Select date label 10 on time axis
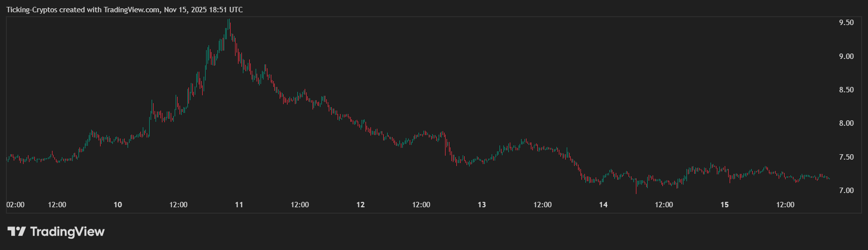 click(x=118, y=205)
